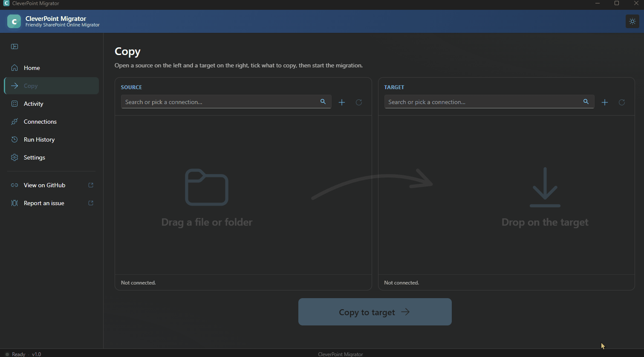Focus the Target connection search box
Screen dimensions: 644x357
(x=489, y=102)
